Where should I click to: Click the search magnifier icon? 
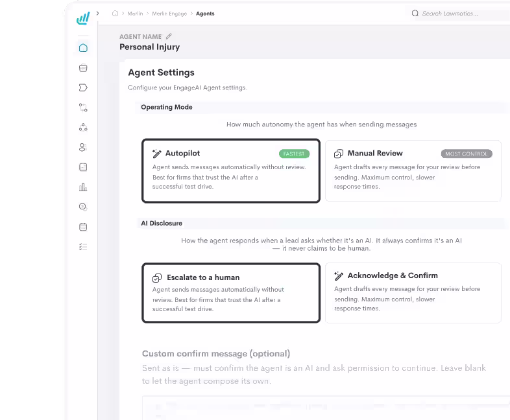pyautogui.click(x=415, y=14)
